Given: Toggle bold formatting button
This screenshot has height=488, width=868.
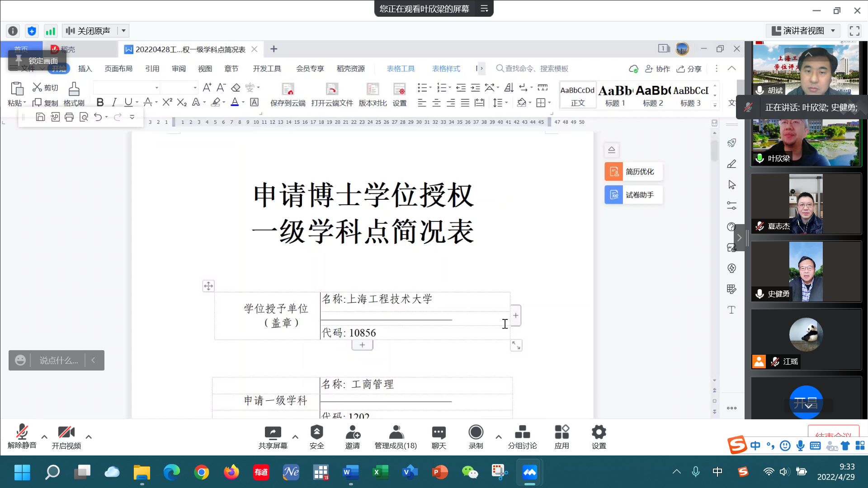Looking at the screenshot, I should tap(100, 103).
